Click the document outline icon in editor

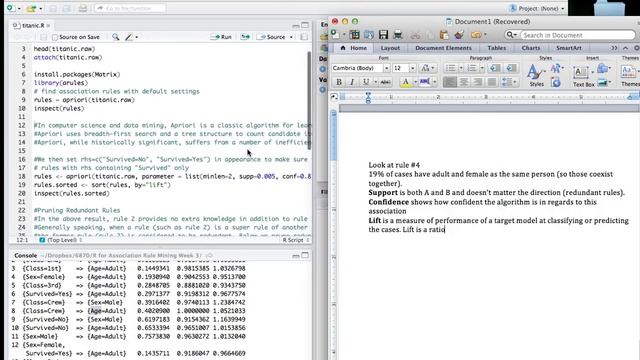[x=304, y=37]
